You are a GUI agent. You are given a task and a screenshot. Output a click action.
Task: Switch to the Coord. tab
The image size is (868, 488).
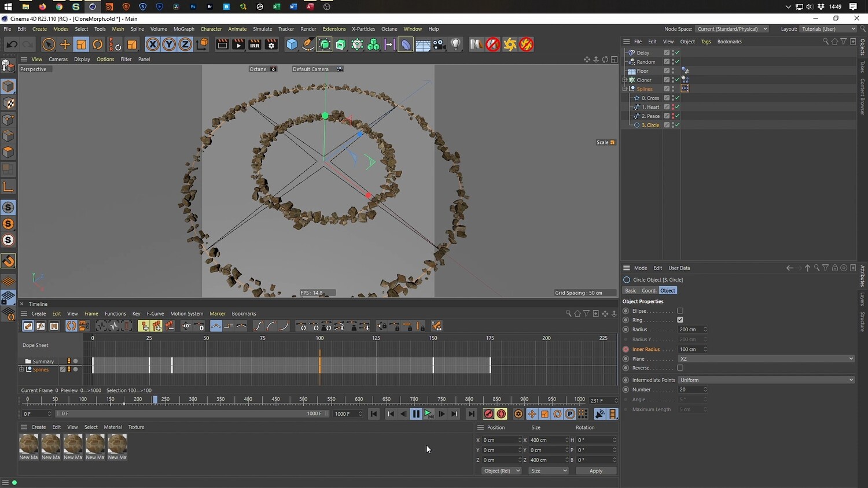[649, 291]
